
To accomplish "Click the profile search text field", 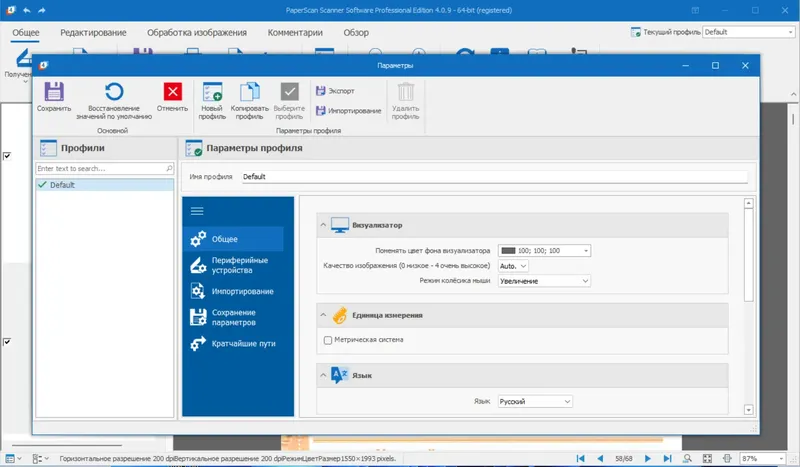I will pos(105,168).
